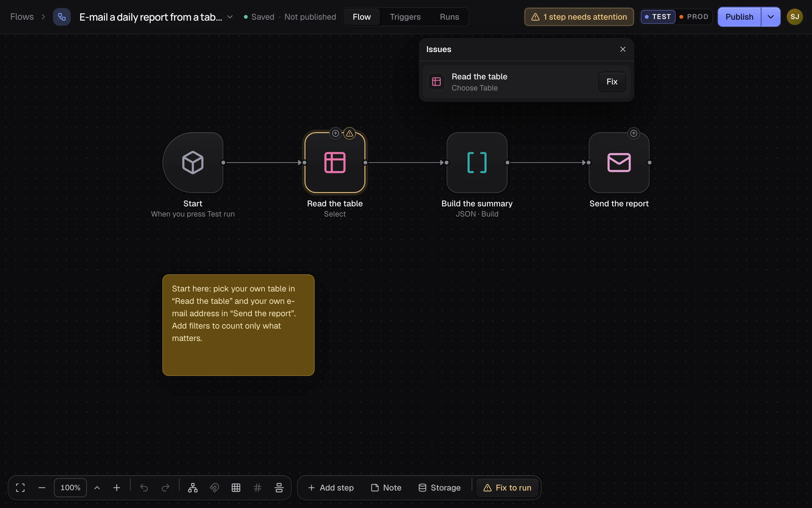Toggle the link visibility icon
The image size is (812, 508).
(x=214, y=487)
